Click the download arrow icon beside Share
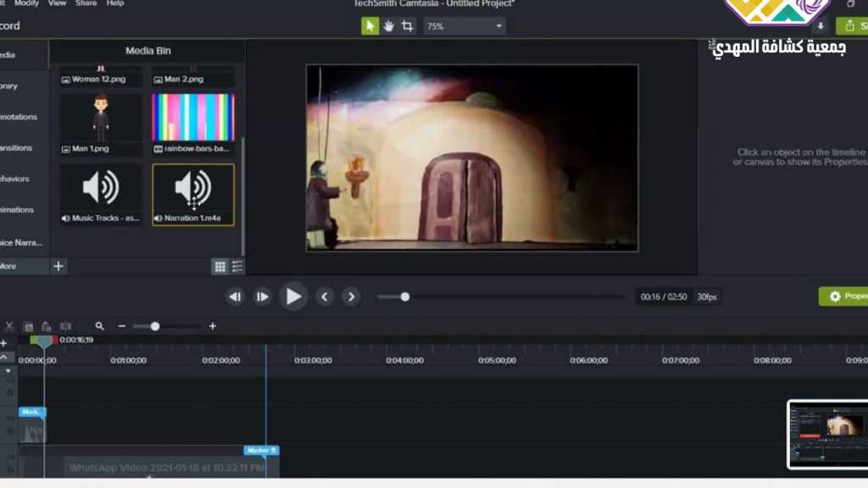The image size is (868, 488). [821, 26]
